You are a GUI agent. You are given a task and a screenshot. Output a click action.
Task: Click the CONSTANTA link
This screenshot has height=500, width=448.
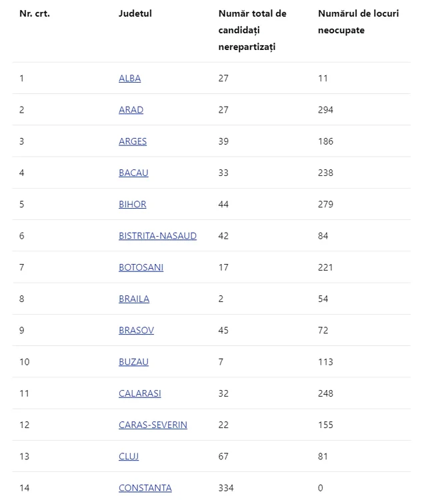[145, 488]
